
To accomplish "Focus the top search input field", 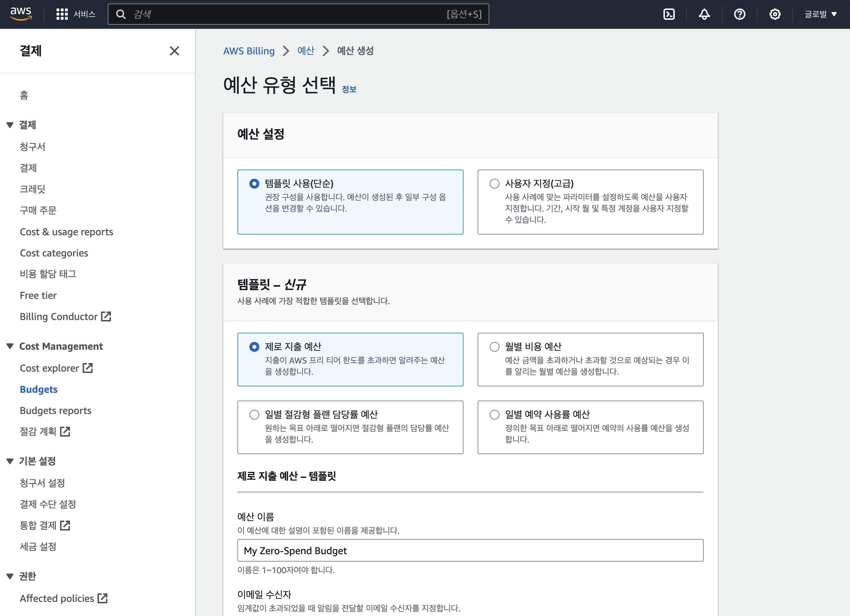I will pyautogui.click(x=298, y=14).
